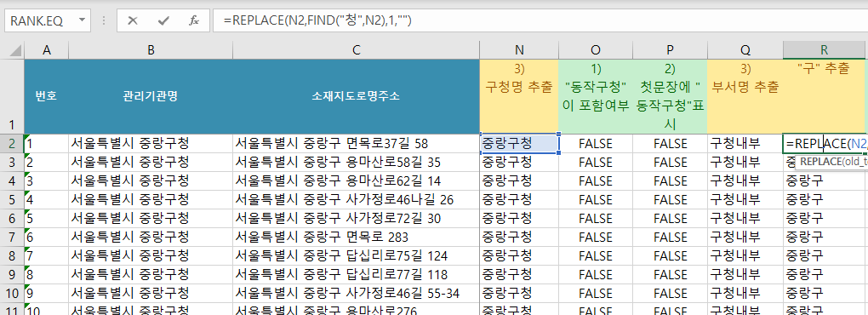This screenshot has height=315, width=868.
Task: Select FALSE in column P row 5
Action: click(x=670, y=200)
